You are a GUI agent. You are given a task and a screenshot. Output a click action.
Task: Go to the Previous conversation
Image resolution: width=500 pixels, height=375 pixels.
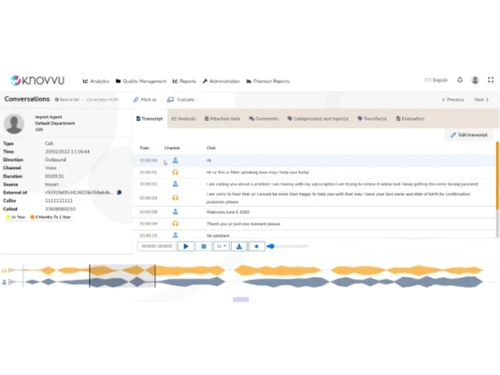tap(453, 100)
